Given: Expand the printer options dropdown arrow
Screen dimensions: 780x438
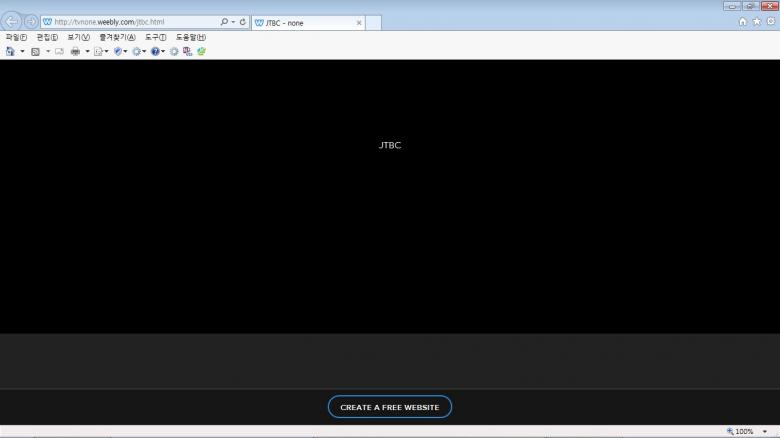Looking at the screenshot, I should click(x=87, y=51).
